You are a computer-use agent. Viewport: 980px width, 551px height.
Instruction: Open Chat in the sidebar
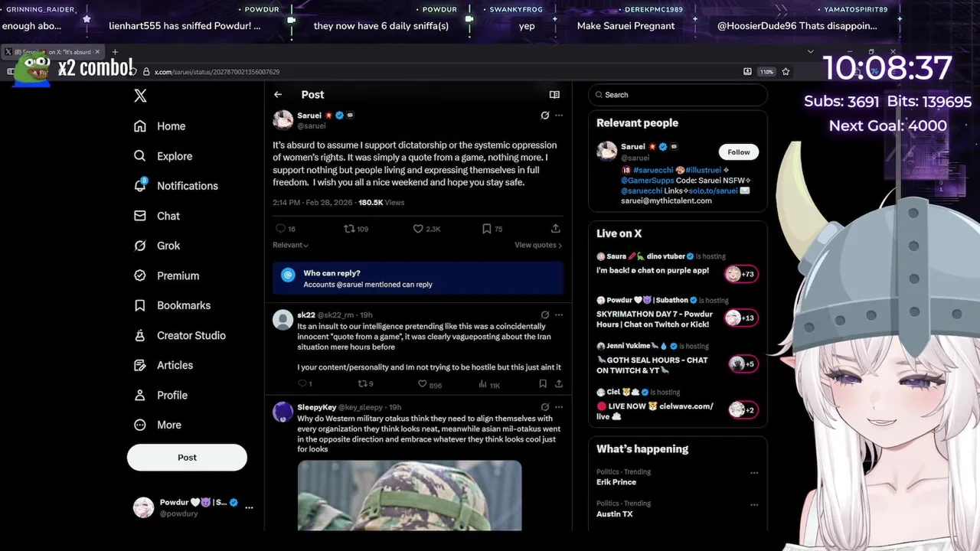click(157, 216)
